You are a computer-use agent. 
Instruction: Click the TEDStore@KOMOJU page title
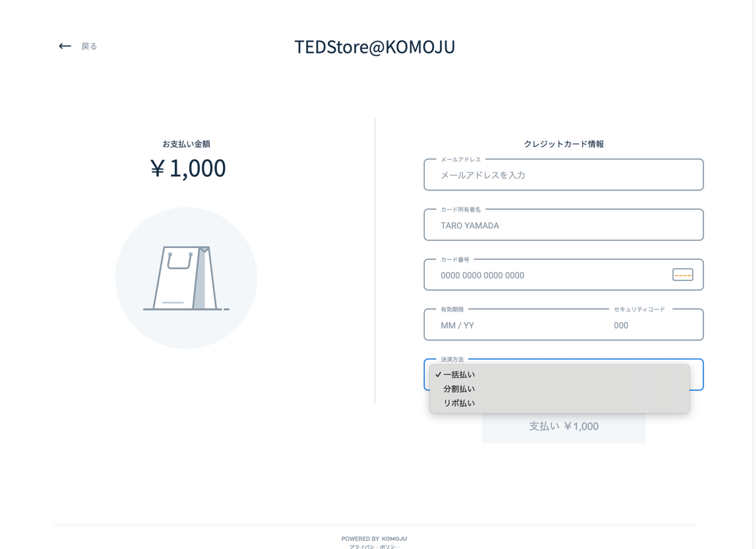pos(375,47)
